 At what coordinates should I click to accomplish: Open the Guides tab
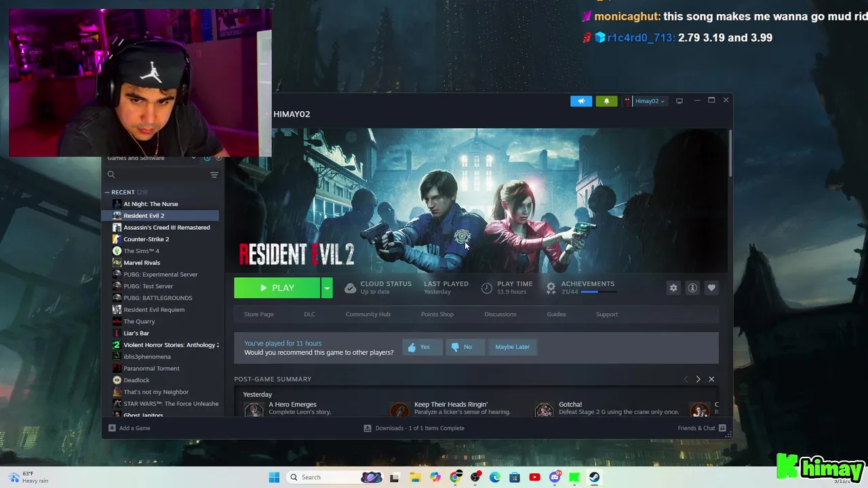pyautogui.click(x=556, y=314)
